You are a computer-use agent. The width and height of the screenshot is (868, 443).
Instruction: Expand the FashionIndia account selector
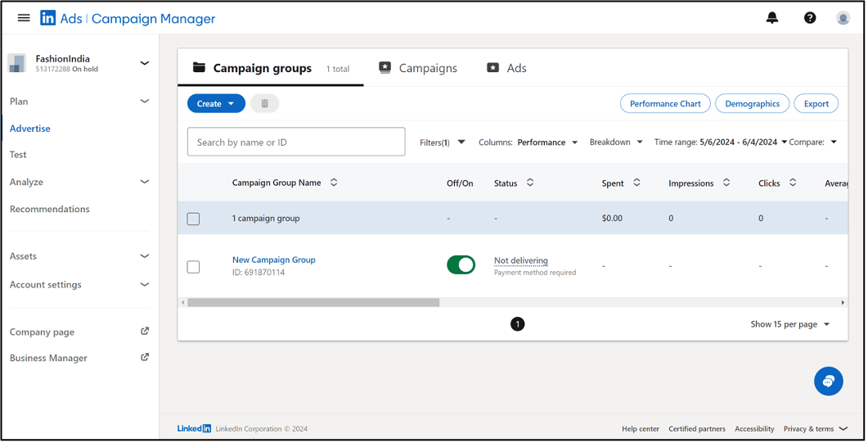click(x=145, y=63)
